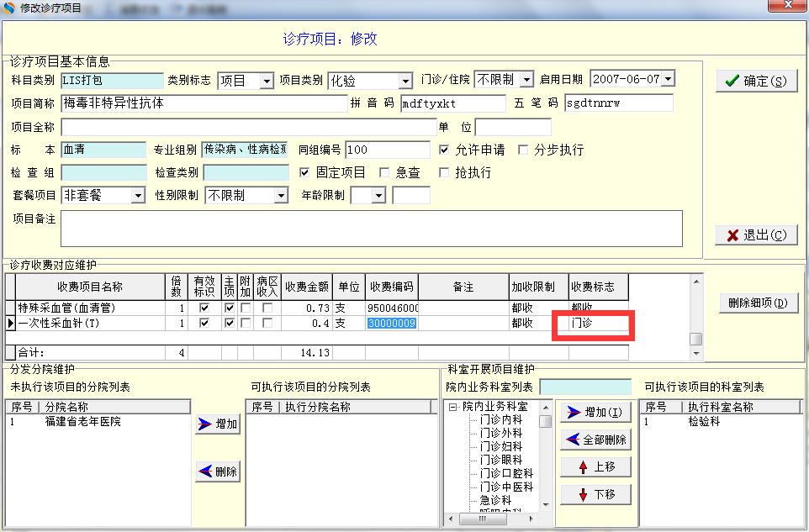Toggle 有效标识 for 一次性采血针 row

[x=204, y=324]
